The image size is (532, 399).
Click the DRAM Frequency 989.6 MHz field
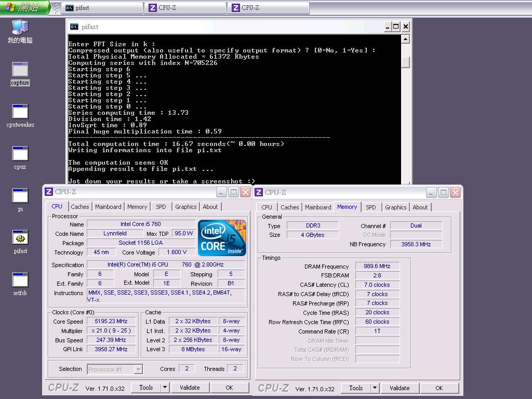[x=377, y=267]
